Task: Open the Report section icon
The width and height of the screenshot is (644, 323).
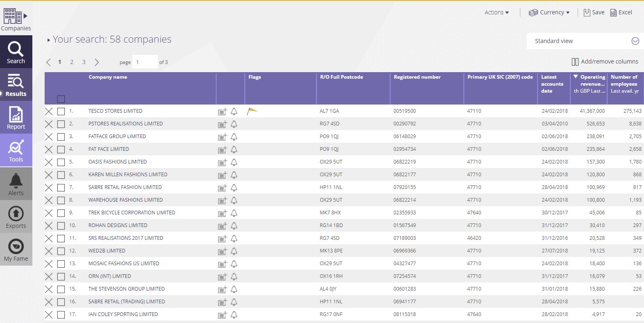Action: 16,118
